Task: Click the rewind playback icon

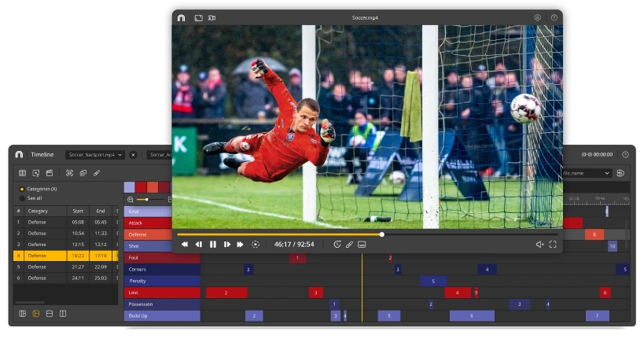Action: pyautogui.click(x=185, y=245)
